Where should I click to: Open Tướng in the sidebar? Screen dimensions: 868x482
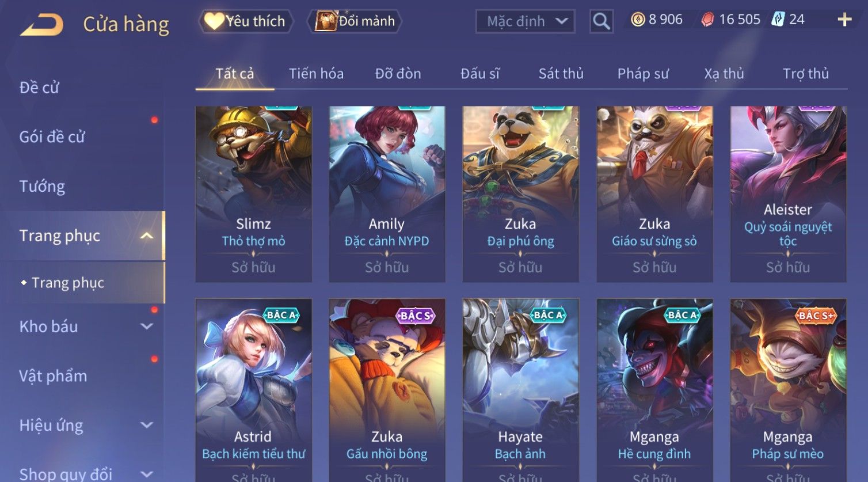[42, 187]
